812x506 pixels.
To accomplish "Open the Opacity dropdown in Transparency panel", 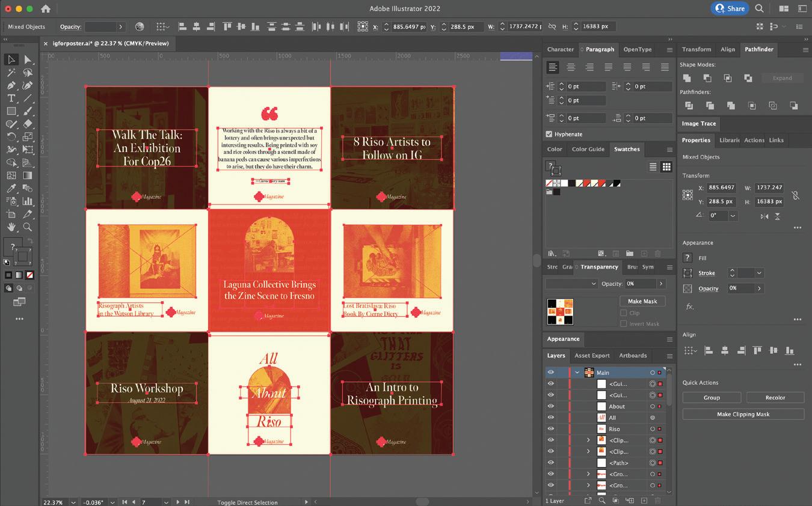I will [x=661, y=284].
